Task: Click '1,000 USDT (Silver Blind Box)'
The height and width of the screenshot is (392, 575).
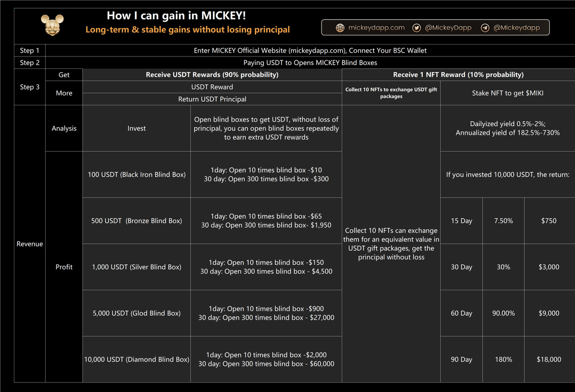Action: click(x=137, y=267)
